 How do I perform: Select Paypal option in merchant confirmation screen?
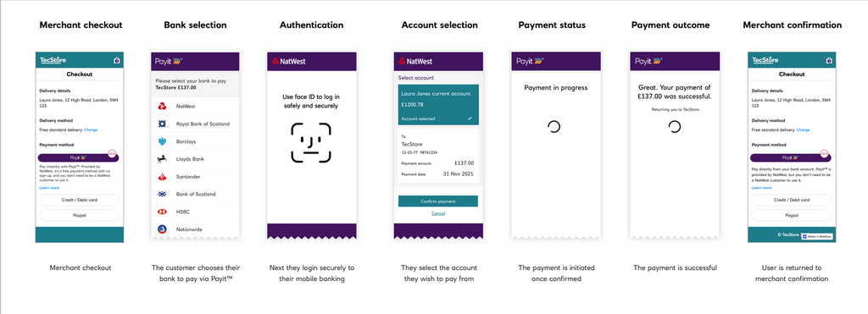click(792, 216)
